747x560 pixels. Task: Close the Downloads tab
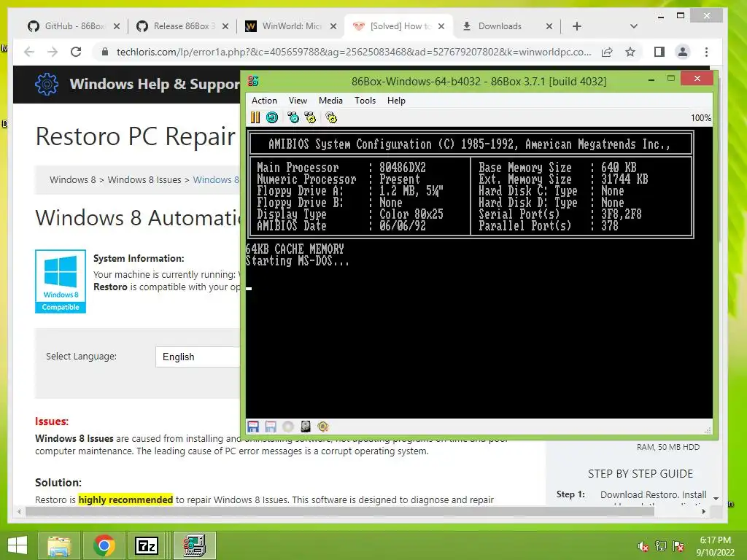(549, 26)
